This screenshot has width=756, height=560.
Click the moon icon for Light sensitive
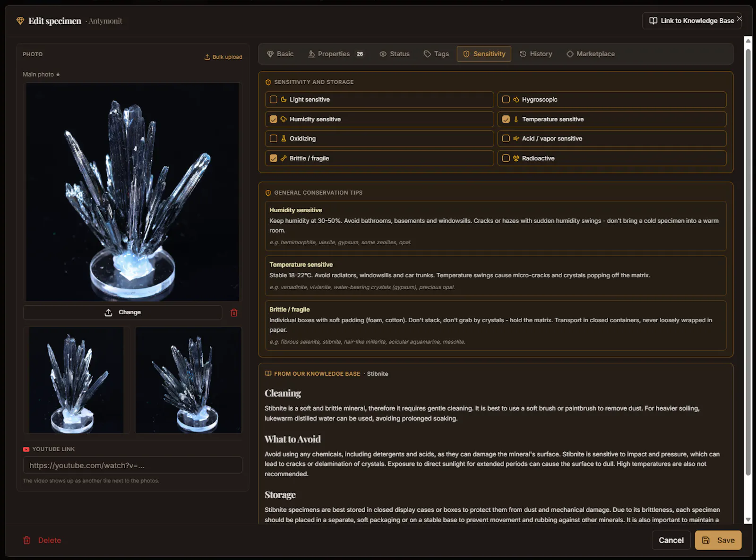click(283, 99)
